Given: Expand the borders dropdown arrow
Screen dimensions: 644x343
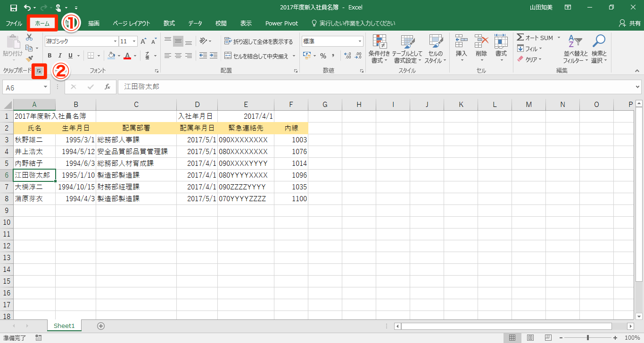Looking at the screenshot, I should (x=99, y=56).
